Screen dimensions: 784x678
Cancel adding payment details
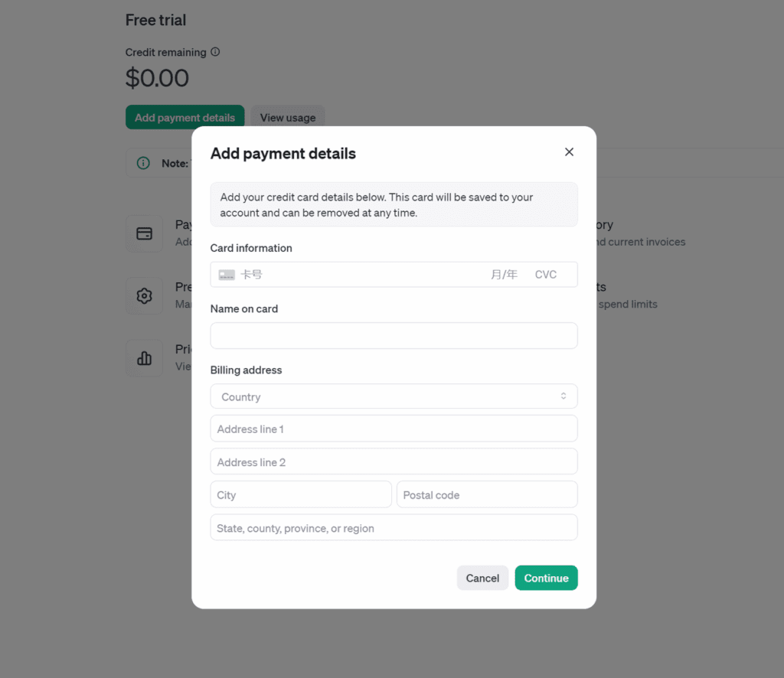point(482,578)
